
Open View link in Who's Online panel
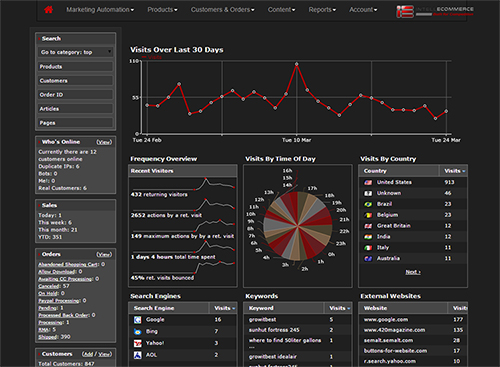pyautogui.click(x=104, y=142)
